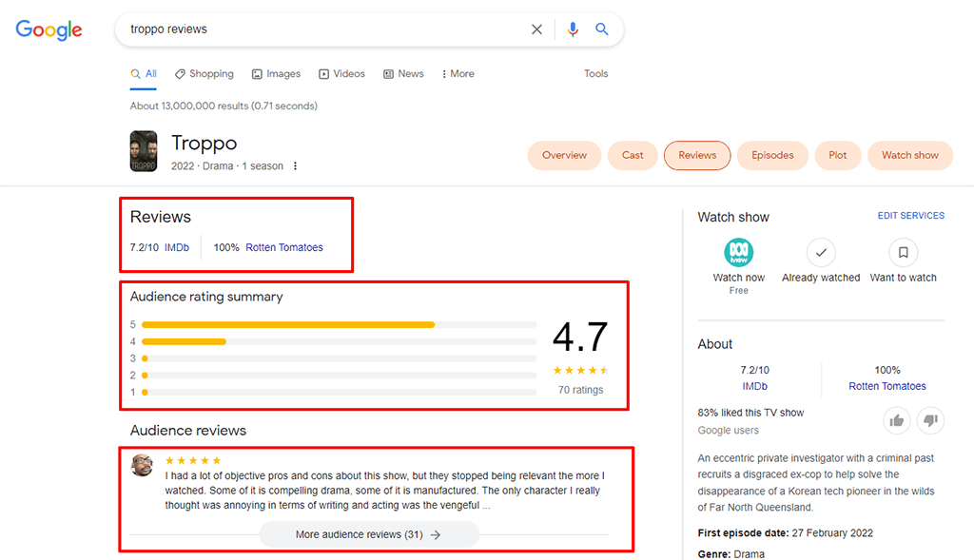The image size is (974, 560).
Task: Switch to the News tab
Action: 403,74
